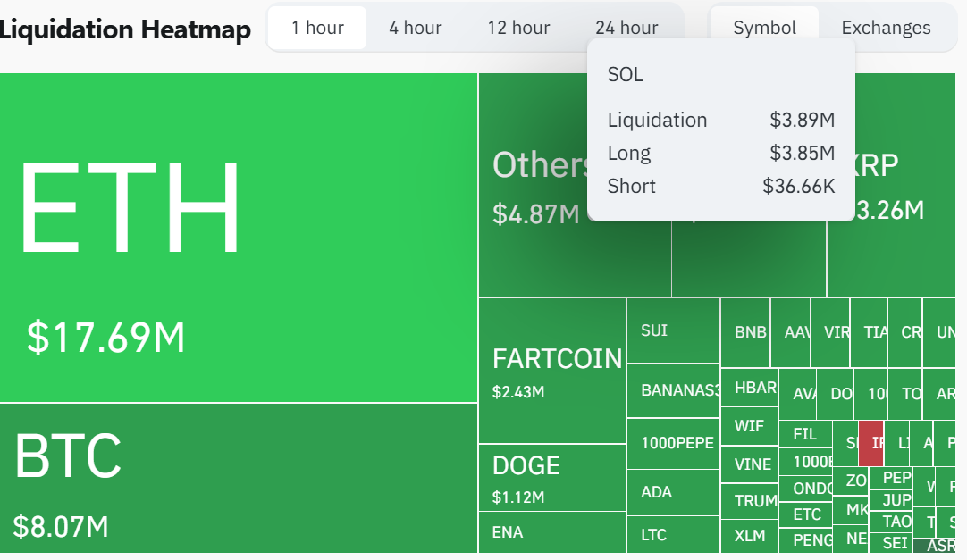
Task: Click the SOL title in tooltip
Action: click(626, 74)
